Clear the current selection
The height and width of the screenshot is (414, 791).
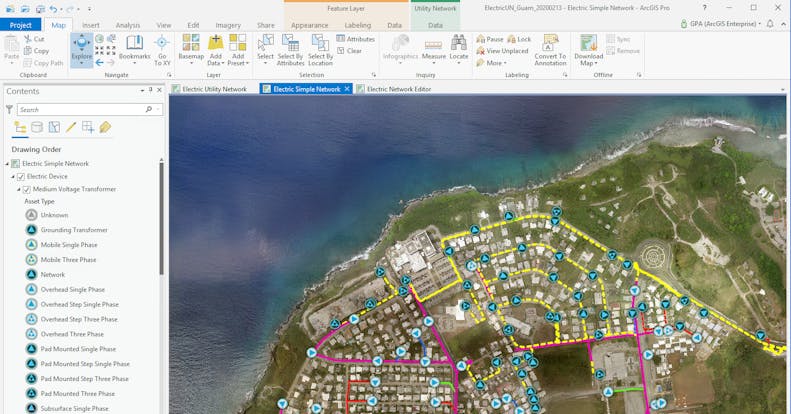[x=350, y=50]
